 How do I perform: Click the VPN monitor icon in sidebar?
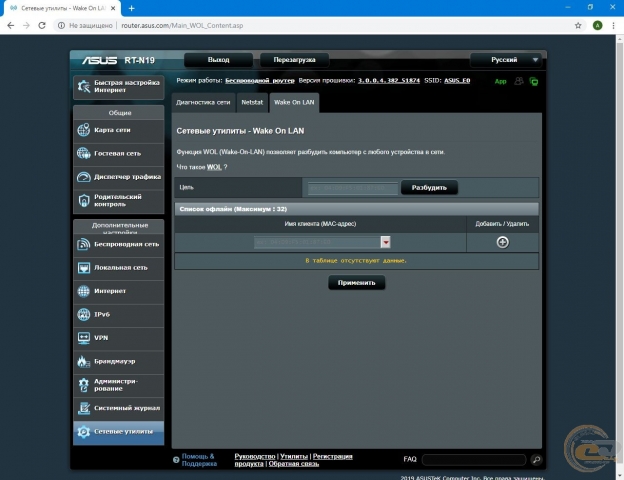coord(84,338)
